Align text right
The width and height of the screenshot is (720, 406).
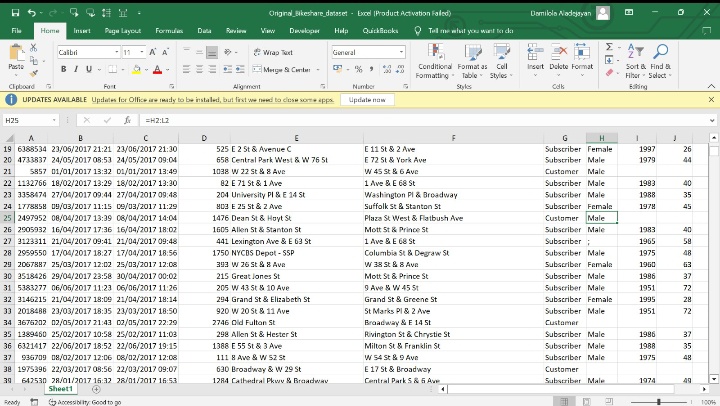pyautogui.click(x=212, y=69)
